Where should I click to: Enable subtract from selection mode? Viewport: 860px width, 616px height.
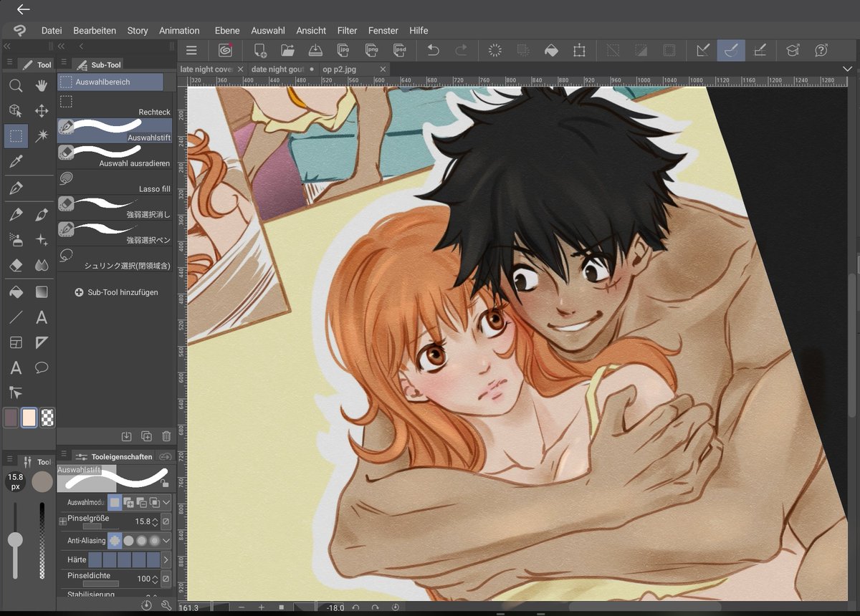point(142,503)
